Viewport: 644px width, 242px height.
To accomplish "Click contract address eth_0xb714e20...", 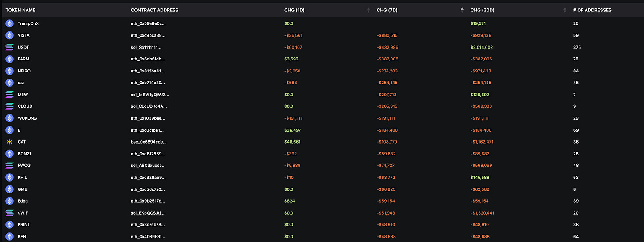I will (x=149, y=83).
